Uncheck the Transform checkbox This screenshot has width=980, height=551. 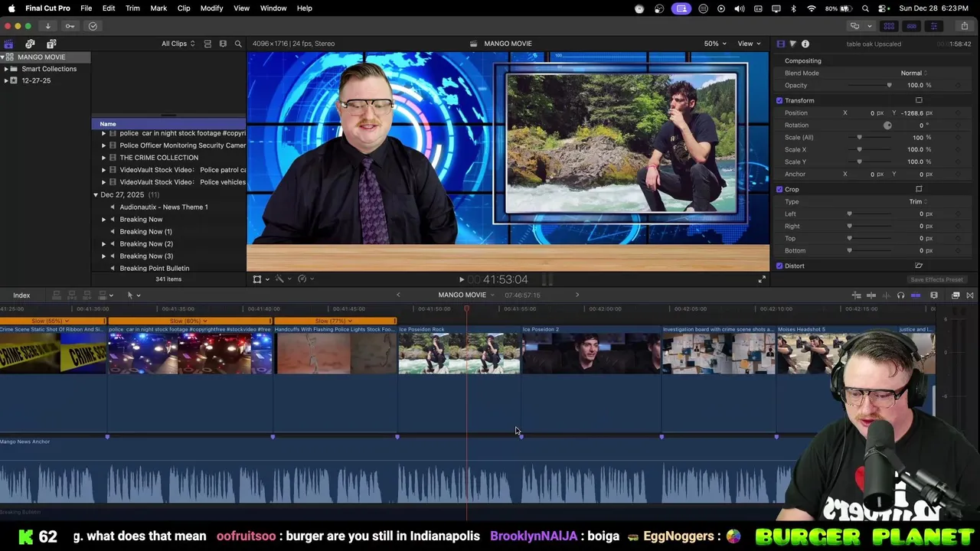[779, 100]
